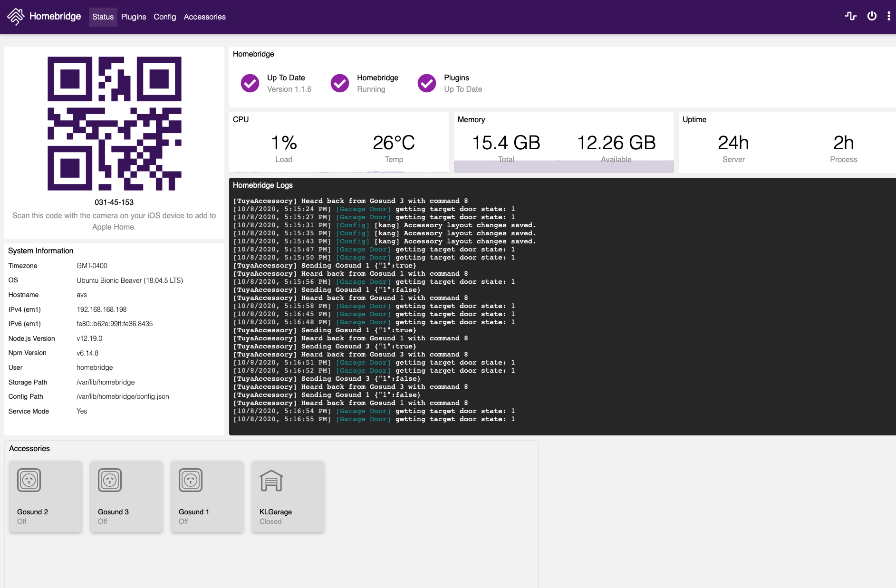The width and height of the screenshot is (896, 588).
Task: Open the restart signal icon in header
Action: [x=850, y=16]
